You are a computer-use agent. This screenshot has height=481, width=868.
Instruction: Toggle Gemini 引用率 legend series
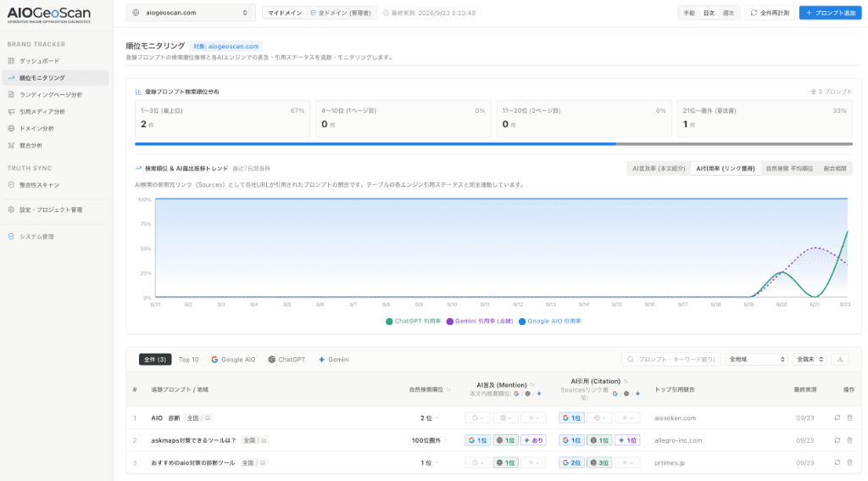pyautogui.click(x=480, y=322)
